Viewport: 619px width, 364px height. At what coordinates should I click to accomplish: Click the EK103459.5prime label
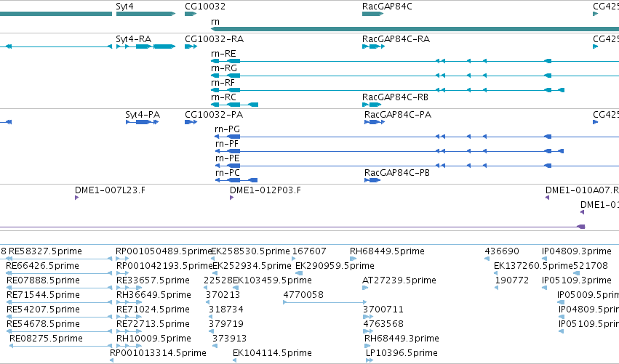272,280
